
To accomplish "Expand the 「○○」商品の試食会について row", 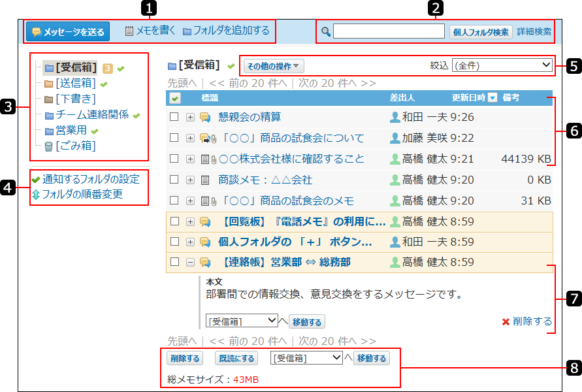I will 190,138.
